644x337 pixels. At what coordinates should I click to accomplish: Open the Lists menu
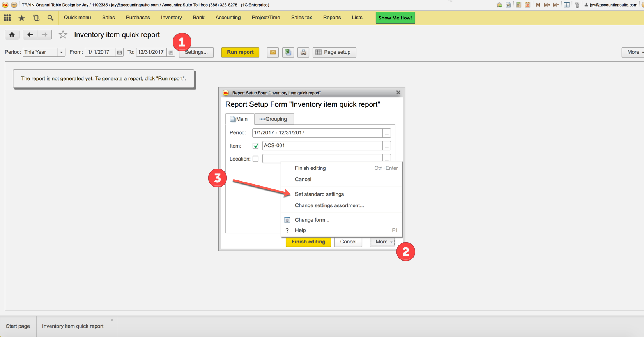pos(357,18)
